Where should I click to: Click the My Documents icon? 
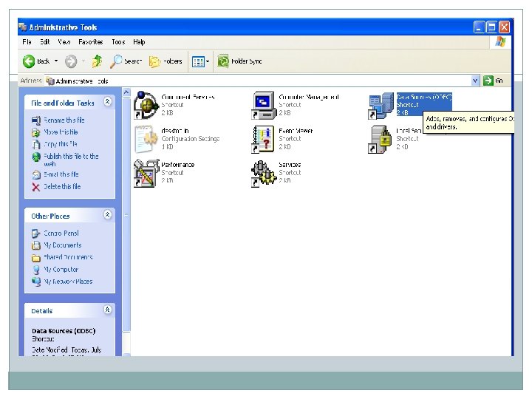[36, 245]
